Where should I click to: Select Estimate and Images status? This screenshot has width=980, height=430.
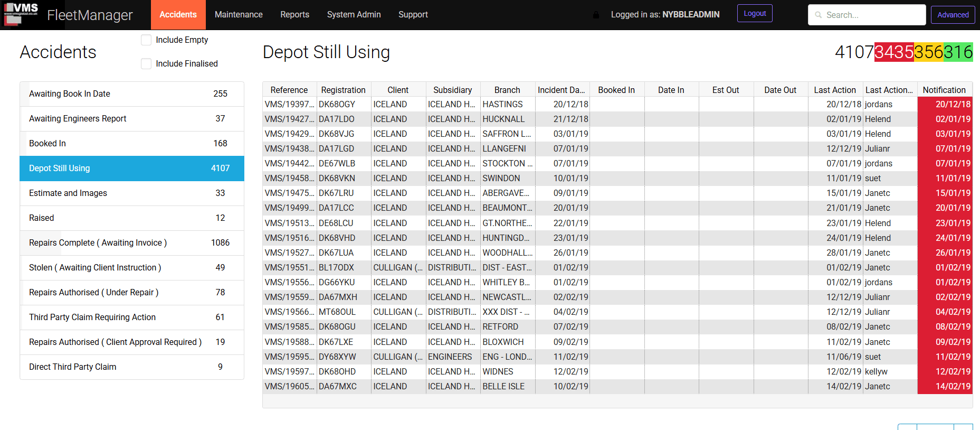pyautogui.click(x=132, y=193)
